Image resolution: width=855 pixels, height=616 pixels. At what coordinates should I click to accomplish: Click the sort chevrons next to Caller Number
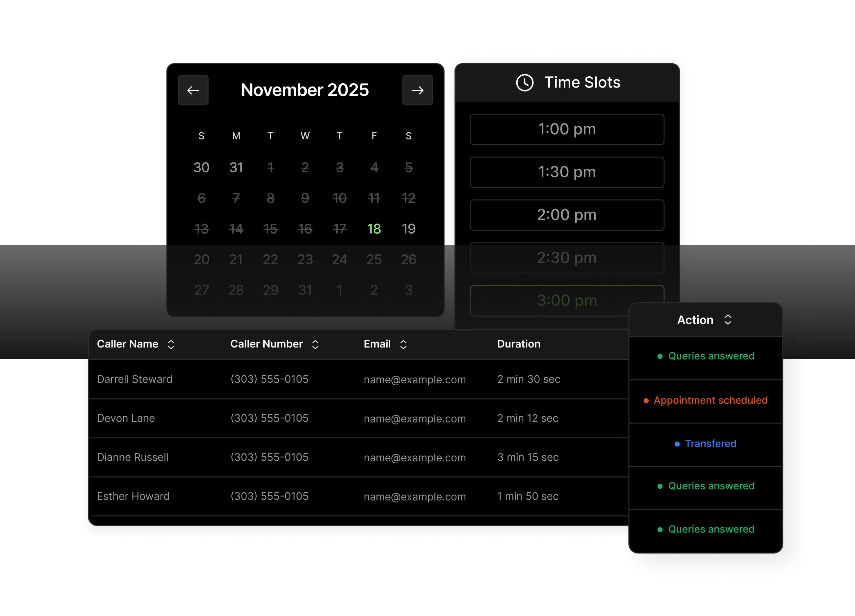pos(315,344)
